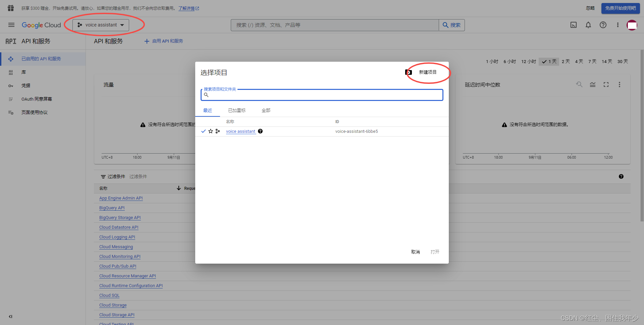644x325 pixels.
Task: Open App Engine Admin API link
Action: [121, 198]
